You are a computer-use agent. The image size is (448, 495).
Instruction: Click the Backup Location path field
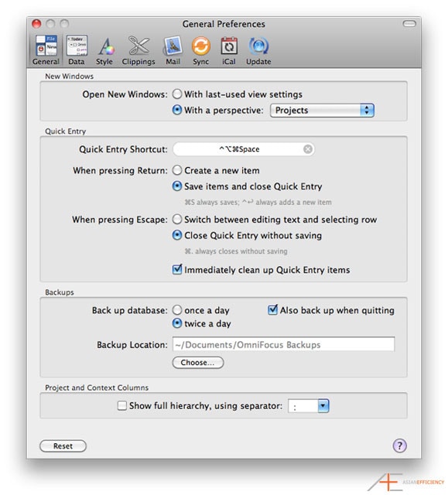click(283, 344)
